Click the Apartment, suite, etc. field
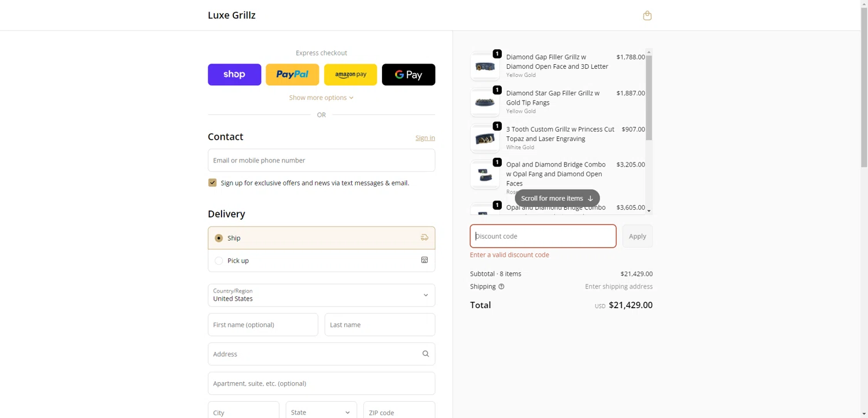This screenshot has height=418, width=868. 321,383
